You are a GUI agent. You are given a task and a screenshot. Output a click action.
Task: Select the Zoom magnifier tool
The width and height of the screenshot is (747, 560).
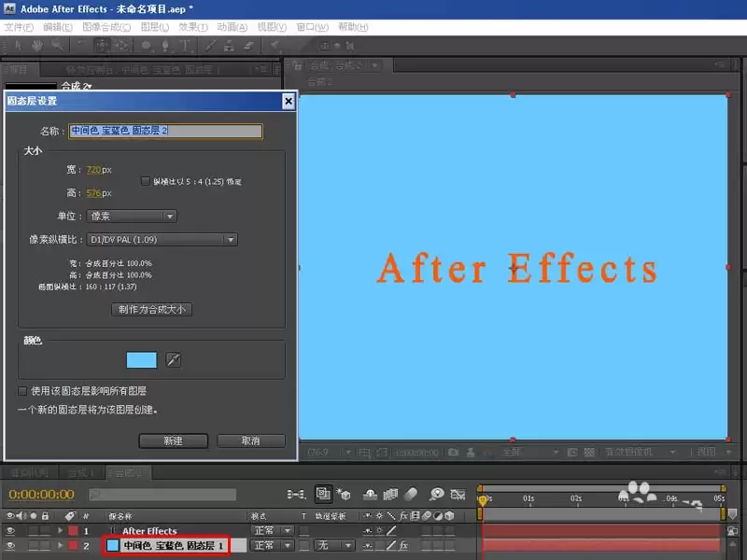[x=57, y=46]
